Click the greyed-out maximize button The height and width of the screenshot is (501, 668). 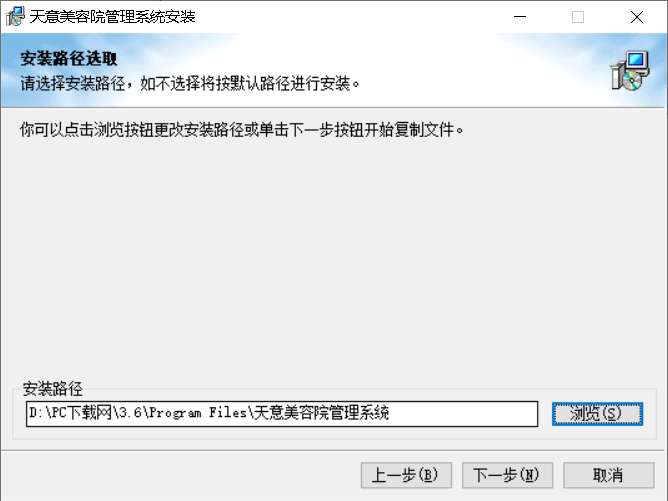point(578,17)
